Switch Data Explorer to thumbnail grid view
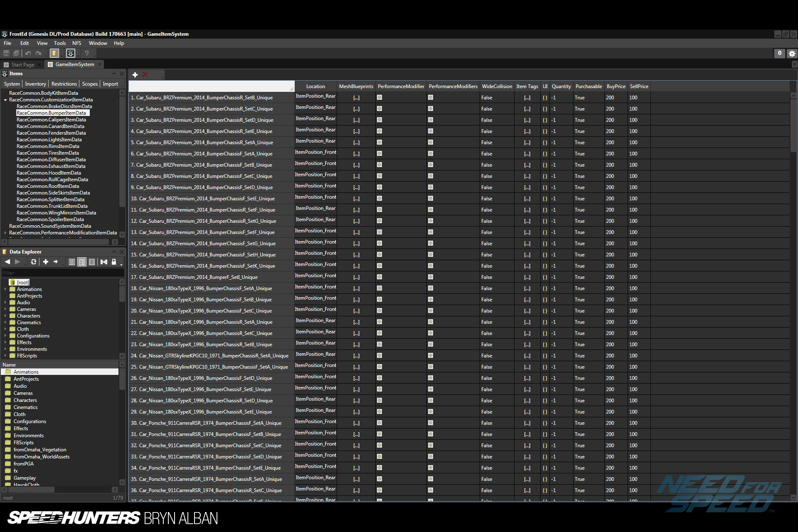798x532 pixels. coord(92,262)
